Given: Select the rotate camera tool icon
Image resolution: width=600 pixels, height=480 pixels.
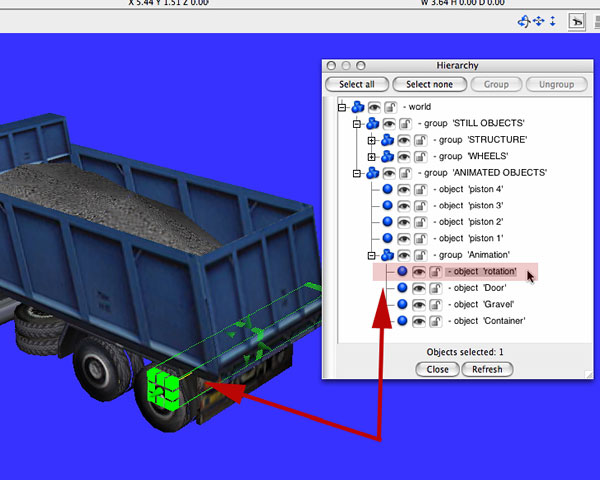Looking at the screenshot, I should [524, 21].
